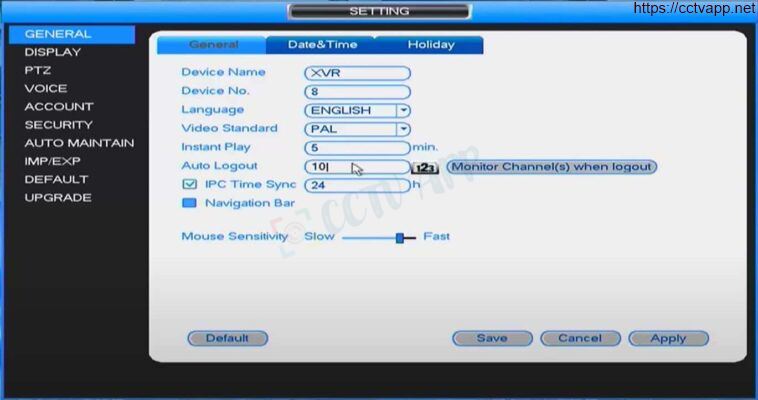Click the 123 numeric keypad icon
The image size is (758, 400).
[x=424, y=167]
